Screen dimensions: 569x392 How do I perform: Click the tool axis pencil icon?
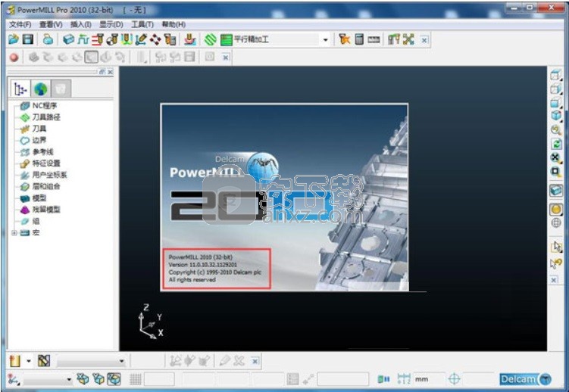tap(141, 39)
